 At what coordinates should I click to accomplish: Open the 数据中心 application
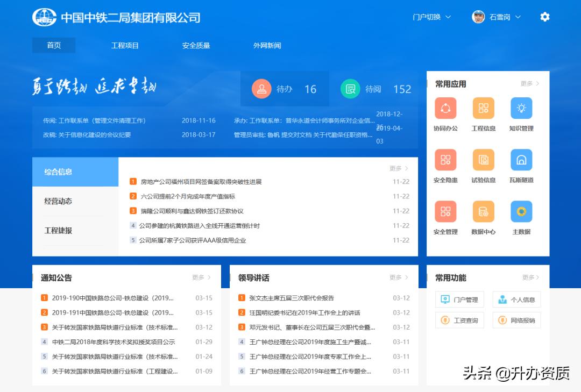(x=483, y=211)
